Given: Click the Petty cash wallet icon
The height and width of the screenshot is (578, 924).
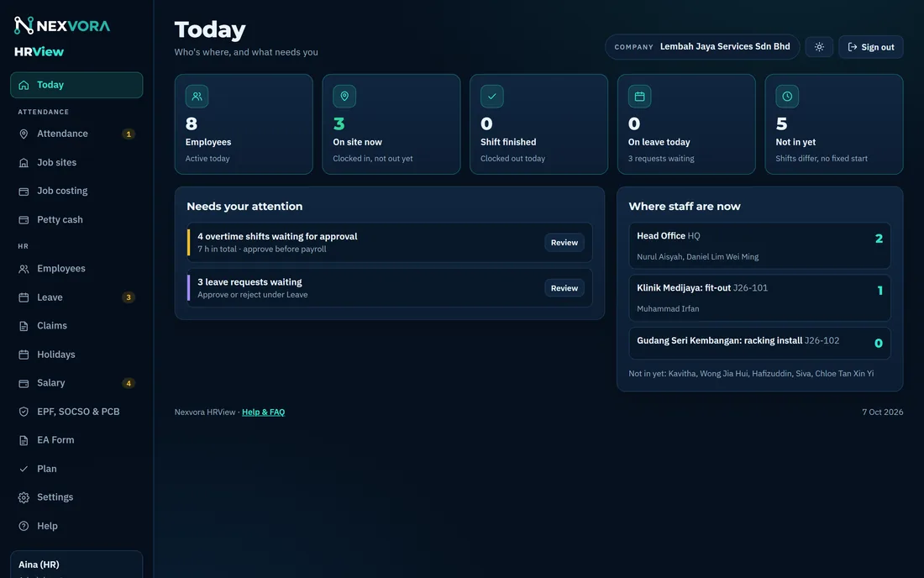Looking at the screenshot, I should coord(24,220).
